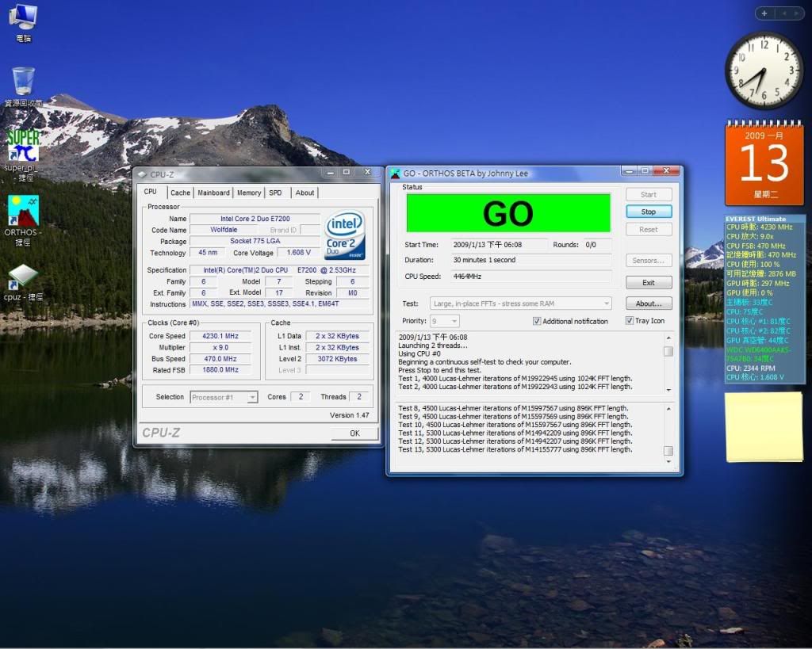Click the Core Speed value "4230.1 MHz"
The width and height of the screenshot is (812, 649).
click(x=220, y=336)
